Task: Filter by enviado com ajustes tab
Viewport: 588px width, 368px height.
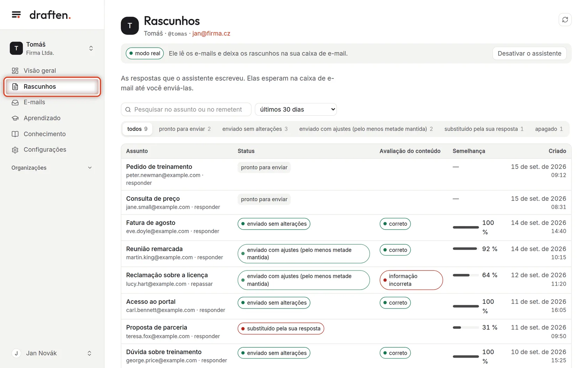Action: pyautogui.click(x=366, y=129)
